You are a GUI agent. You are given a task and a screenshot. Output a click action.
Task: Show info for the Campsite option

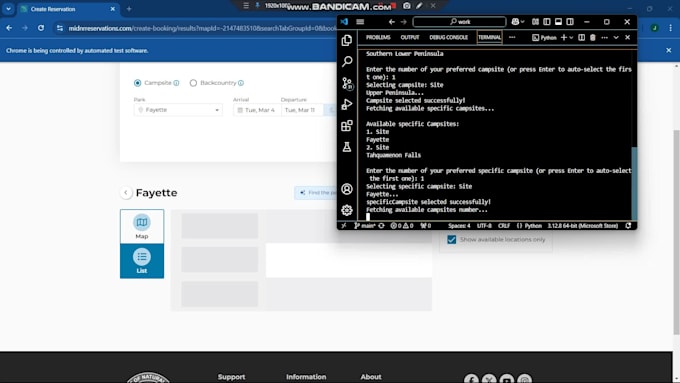[x=177, y=83]
